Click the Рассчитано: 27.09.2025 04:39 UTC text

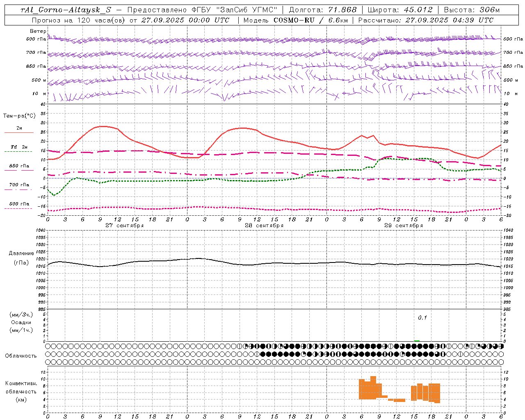click(x=426, y=20)
